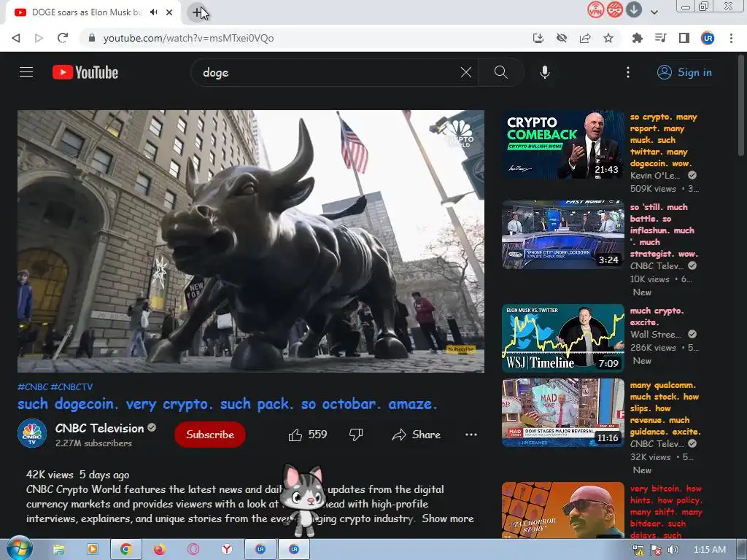Click the site lock icon
The image size is (747, 560).
pos(92,38)
